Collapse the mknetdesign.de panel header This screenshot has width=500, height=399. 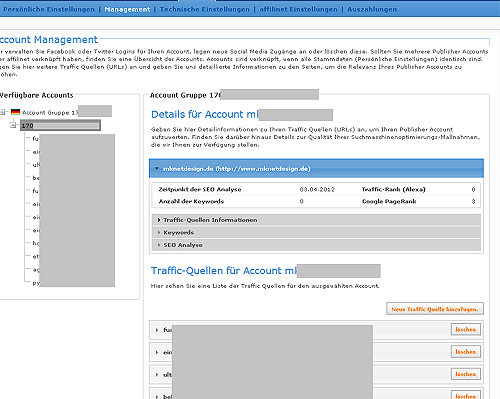(316, 169)
